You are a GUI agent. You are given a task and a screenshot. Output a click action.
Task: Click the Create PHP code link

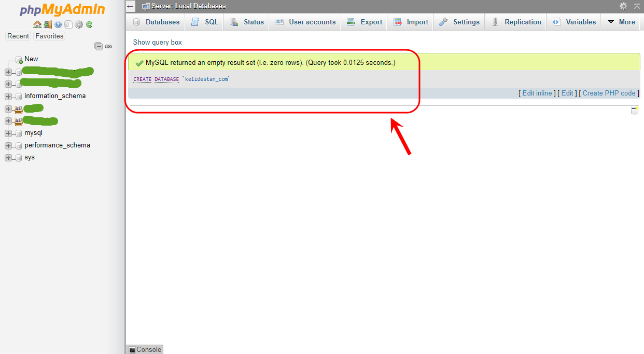tap(609, 93)
